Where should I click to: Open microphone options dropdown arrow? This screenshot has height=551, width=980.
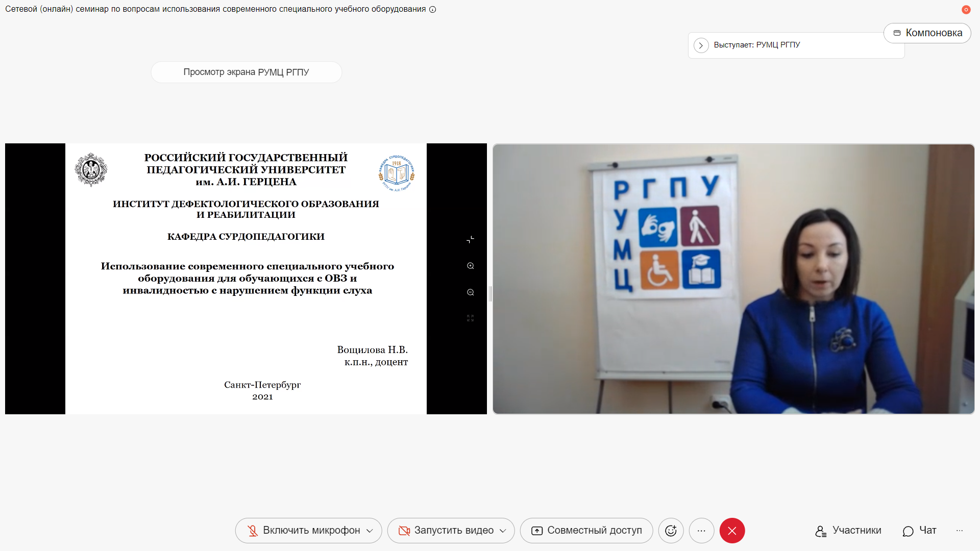point(370,531)
